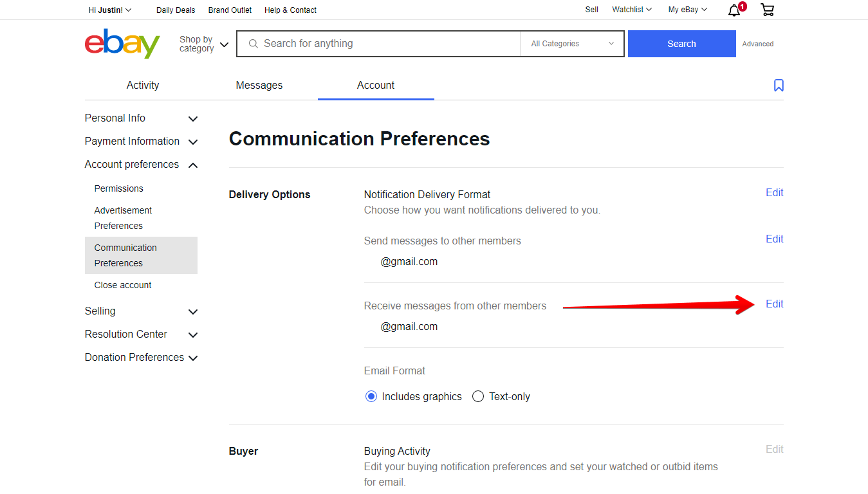Edit Receive messages from other members
The height and width of the screenshot is (494, 868).
coord(775,304)
